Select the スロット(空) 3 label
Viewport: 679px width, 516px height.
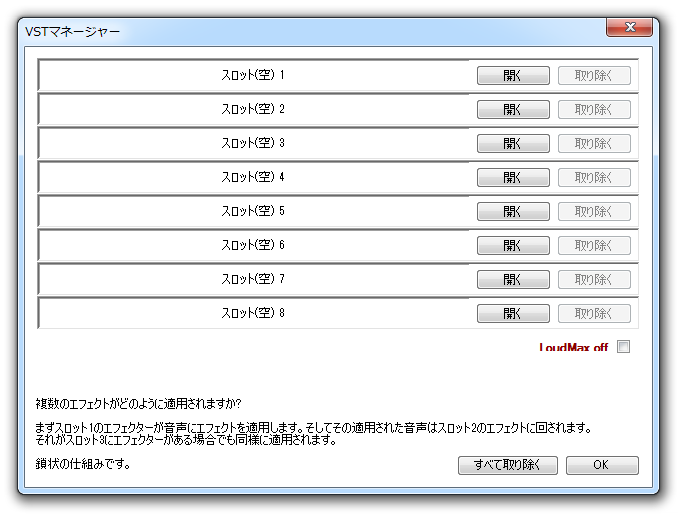(253, 143)
